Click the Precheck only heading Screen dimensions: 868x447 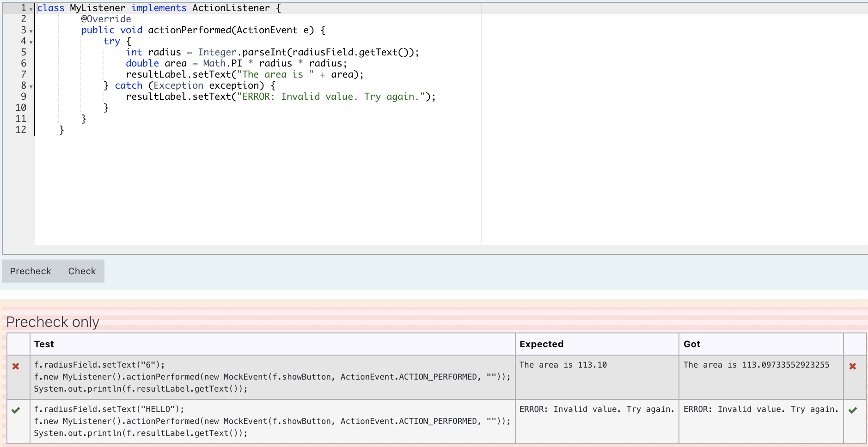coord(52,322)
